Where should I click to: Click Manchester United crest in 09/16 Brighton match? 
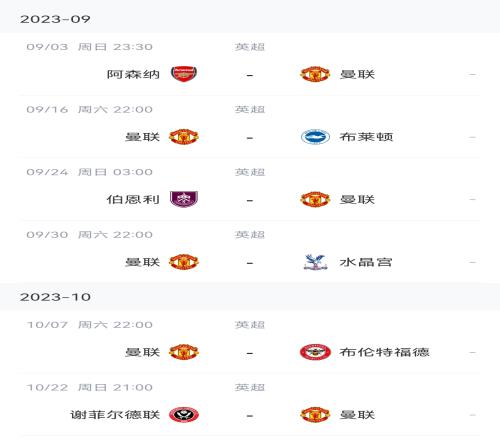click(184, 137)
